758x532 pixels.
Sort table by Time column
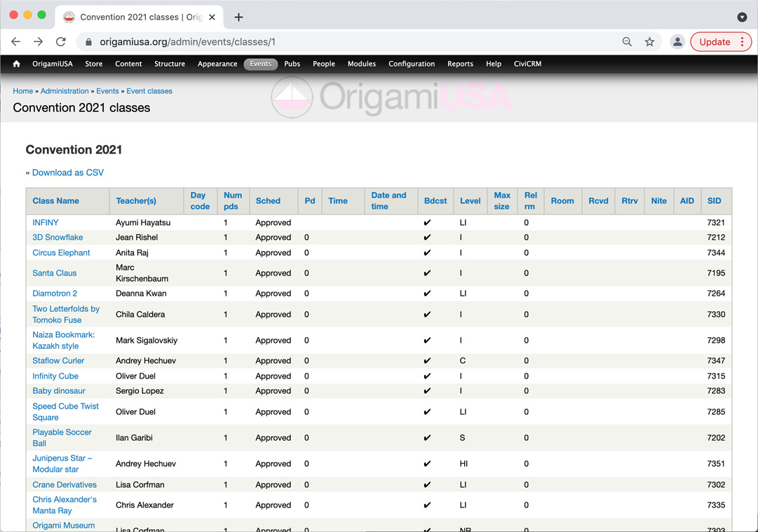click(338, 201)
